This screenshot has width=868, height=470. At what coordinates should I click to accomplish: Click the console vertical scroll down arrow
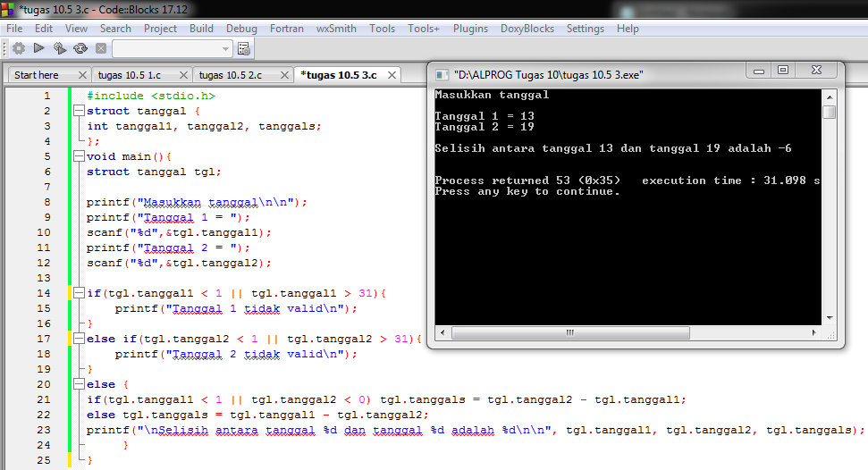coord(830,318)
